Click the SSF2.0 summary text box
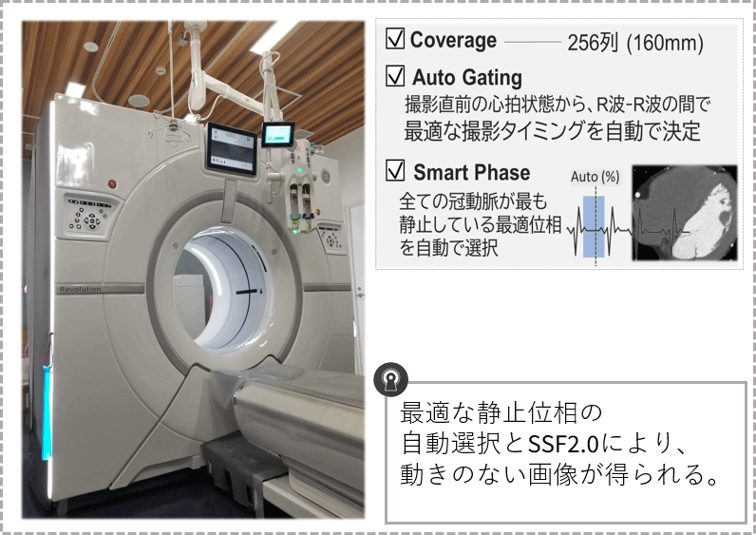 click(565, 452)
